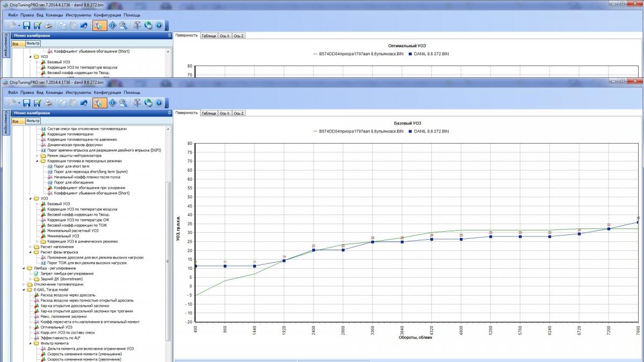The width and height of the screenshot is (644, 362).
Task: Click the save-with-checkmark icon in the front toolbar
Action: pyautogui.click(x=38, y=102)
